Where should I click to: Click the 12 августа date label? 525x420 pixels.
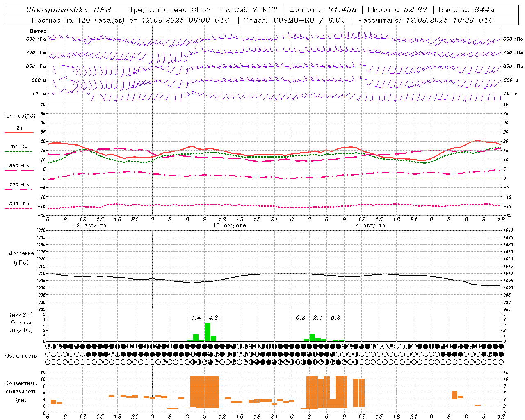[90, 226]
